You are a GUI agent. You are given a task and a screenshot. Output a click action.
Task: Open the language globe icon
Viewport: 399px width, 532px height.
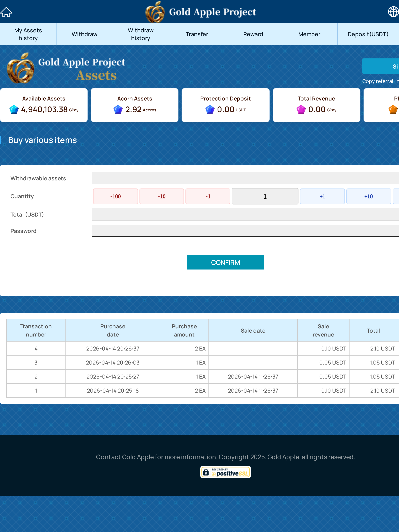click(x=393, y=11)
